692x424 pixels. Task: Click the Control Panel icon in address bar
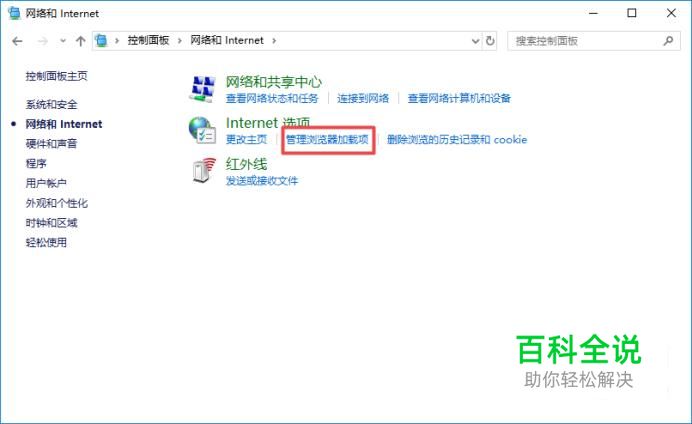coord(102,41)
